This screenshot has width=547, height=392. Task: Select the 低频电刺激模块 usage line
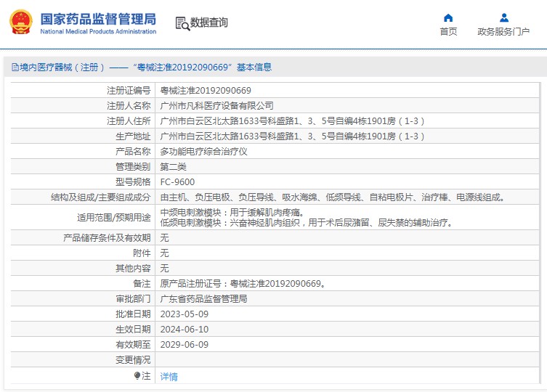click(x=307, y=222)
